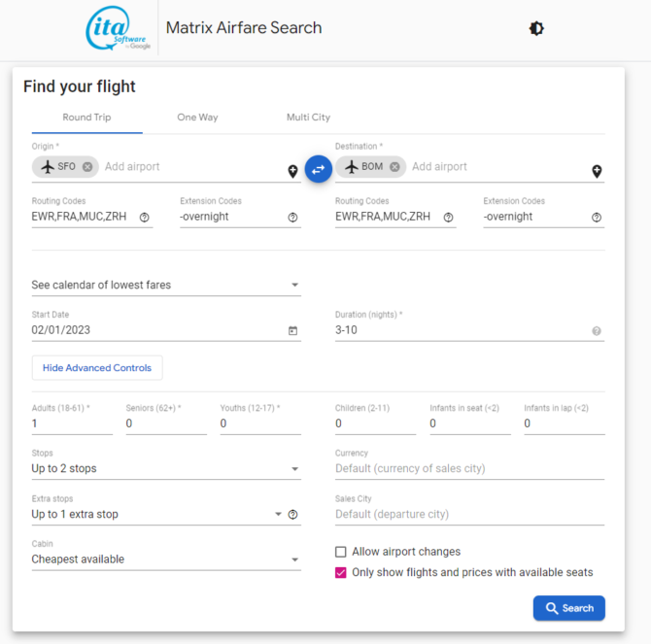Image resolution: width=651 pixels, height=644 pixels.
Task: Open help for origin Routing Codes
Action: (144, 218)
